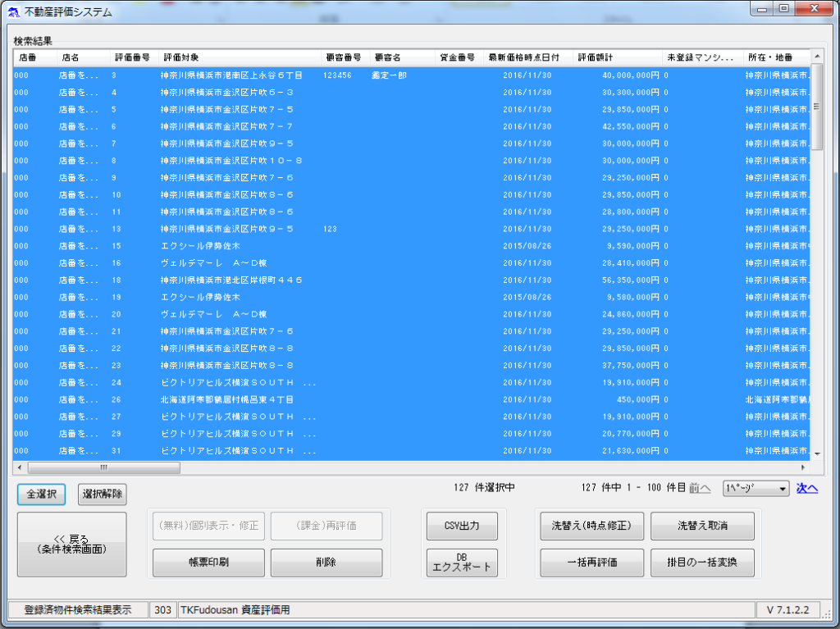Click the 選択解除 button
The width and height of the screenshot is (840, 629).
click(103, 495)
